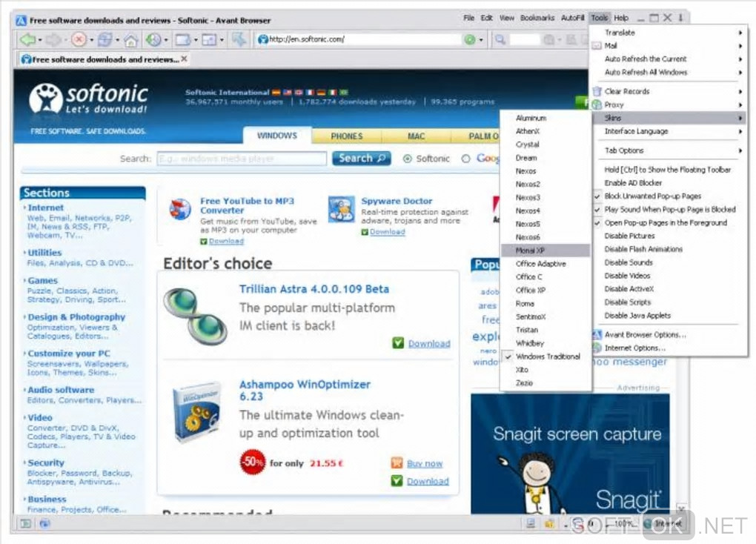Open the History clock icon
The height and width of the screenshot is (544, 756).
[x=154, y=39]
